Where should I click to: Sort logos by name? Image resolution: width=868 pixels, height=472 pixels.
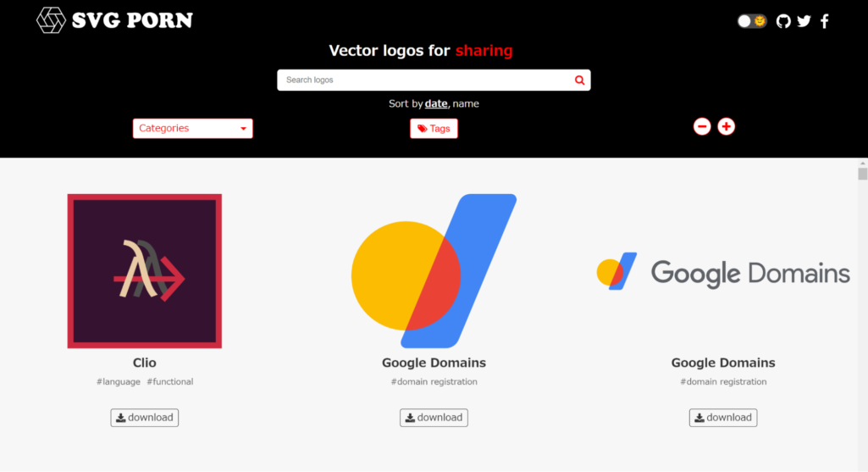466,103
